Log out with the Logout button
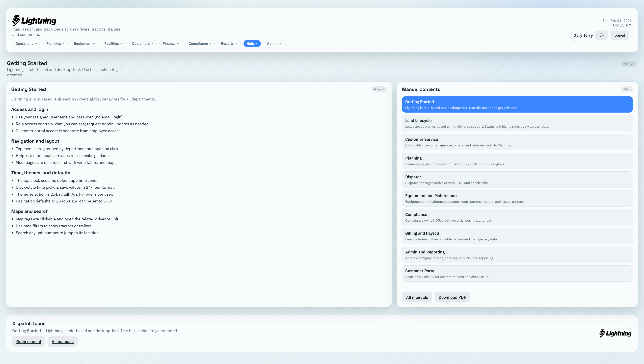Image resolution: width=644 pixels, height=364 pixels. [x=620, y=35]
